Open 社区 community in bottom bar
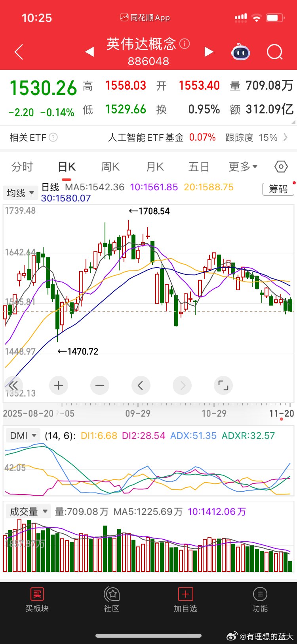Viewport: 297px width, 644px height. coord(112,600)
